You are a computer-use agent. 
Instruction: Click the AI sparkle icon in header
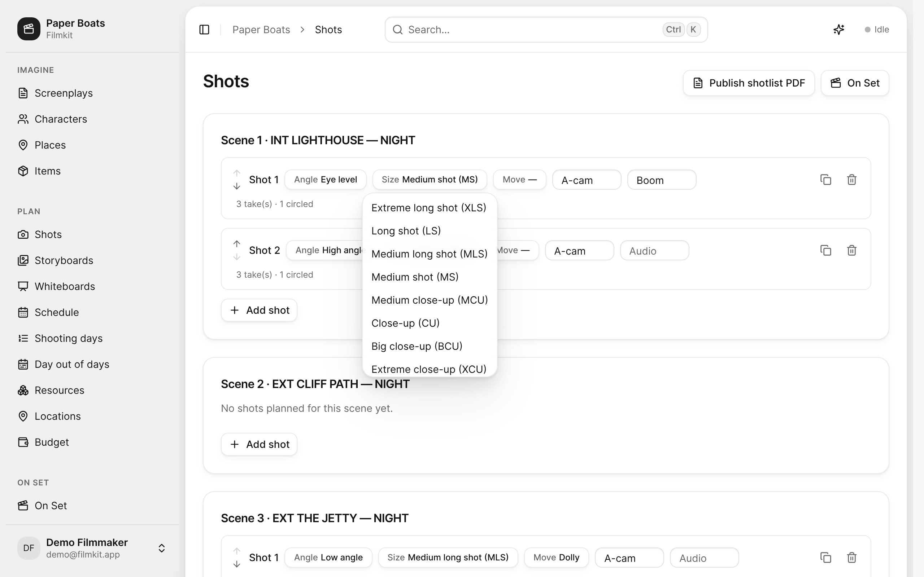838,29
